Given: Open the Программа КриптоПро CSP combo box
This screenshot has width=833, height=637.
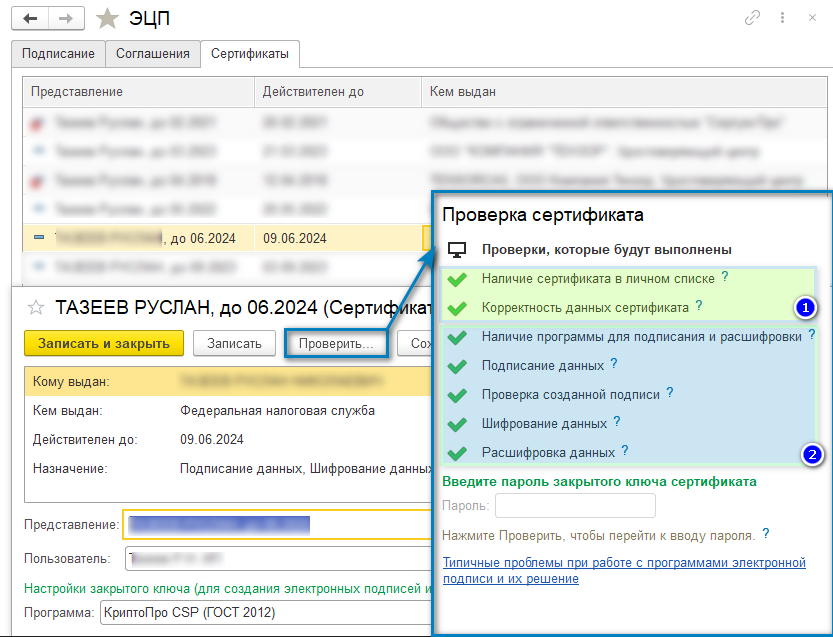Looking at the screenshot, I should (x=264, y=612).
